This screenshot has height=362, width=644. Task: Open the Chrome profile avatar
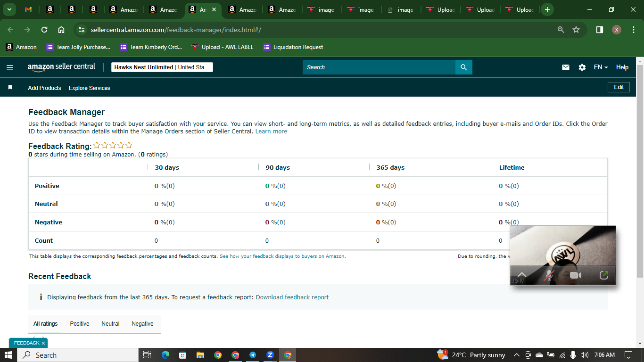pyautogui.click(x=617, y=30)
